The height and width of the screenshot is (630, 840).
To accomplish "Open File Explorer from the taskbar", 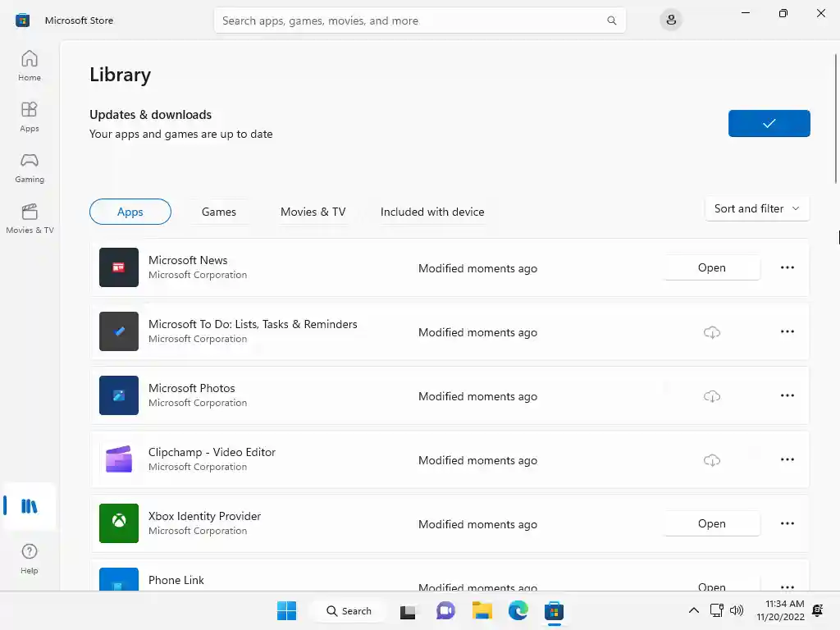I will [x=482, y=610].
